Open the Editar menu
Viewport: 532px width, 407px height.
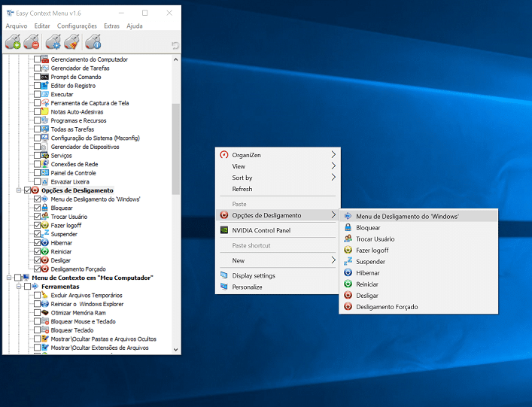pos(42,26)
